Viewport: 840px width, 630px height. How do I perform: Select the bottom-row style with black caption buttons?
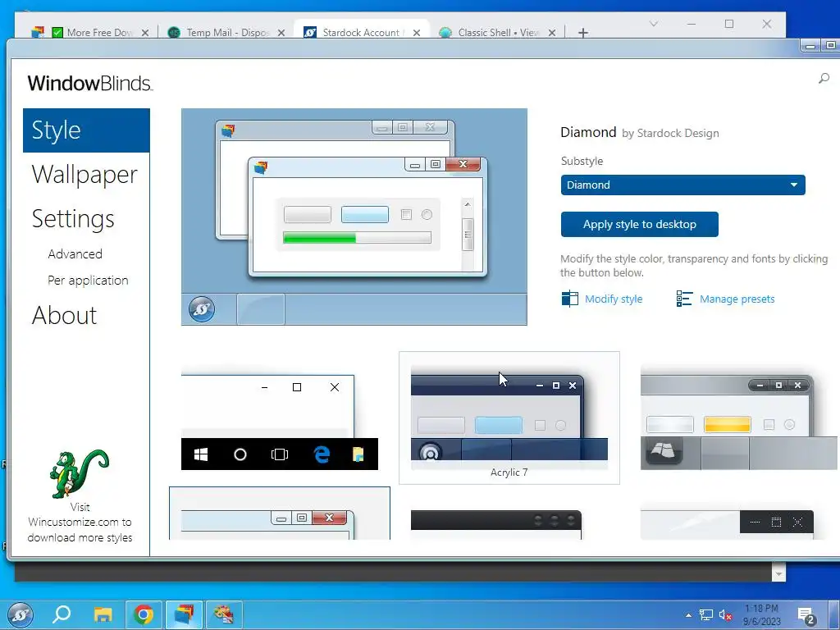click(727, 524)
